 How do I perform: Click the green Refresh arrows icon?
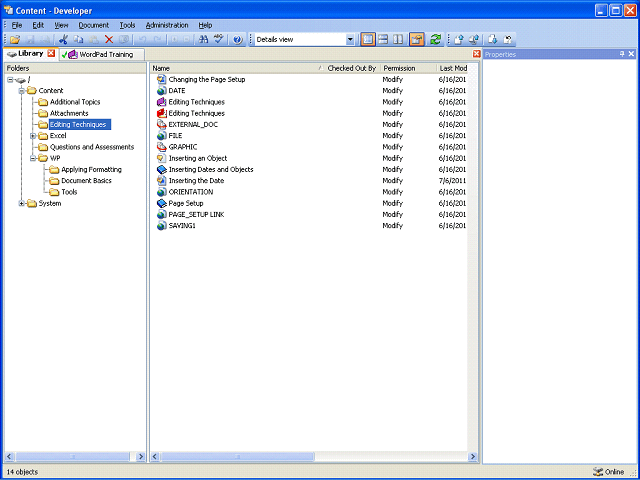(x=436, y=40)
